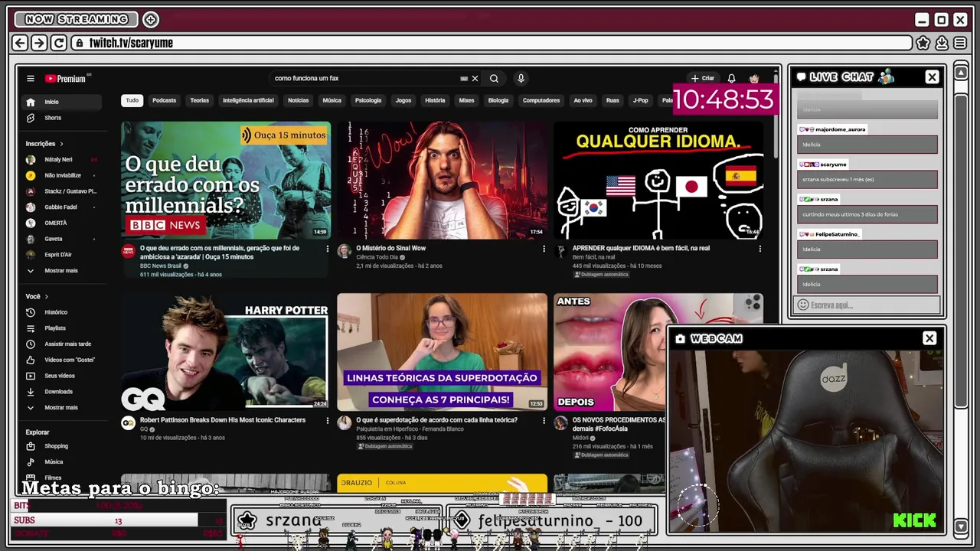This screenshot has width=980, height=551.
Task: Select the Notícias filter chip
Action: tap(298, 100)
